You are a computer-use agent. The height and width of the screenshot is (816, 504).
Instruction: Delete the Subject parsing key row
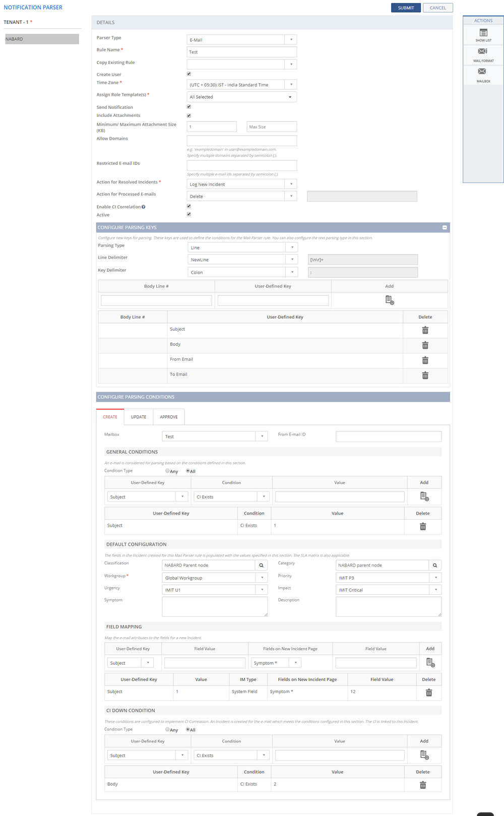[425, 330]
